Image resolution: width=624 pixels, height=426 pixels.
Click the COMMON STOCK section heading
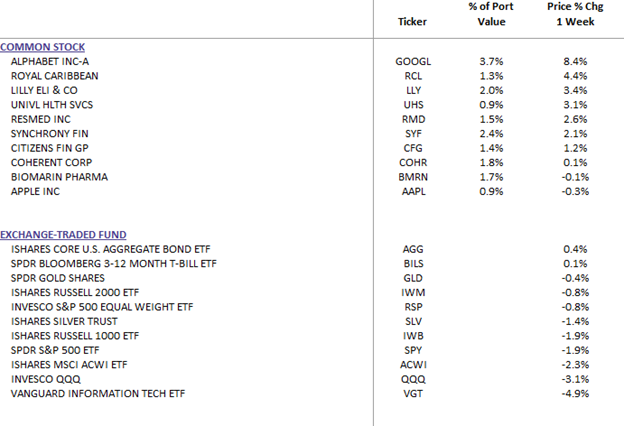tap(42, 47)
